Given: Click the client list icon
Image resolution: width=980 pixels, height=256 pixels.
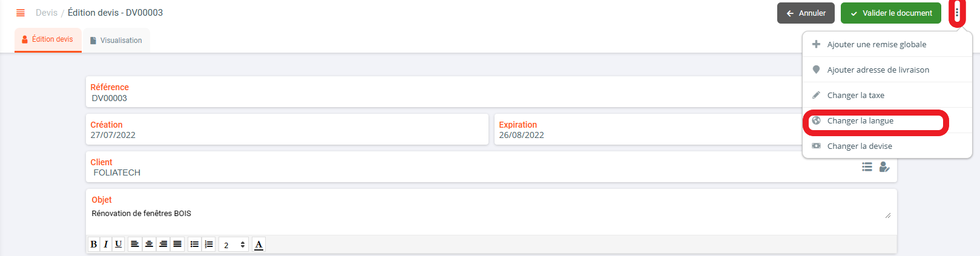Looking at the screenshot, I should pos(867,167).
